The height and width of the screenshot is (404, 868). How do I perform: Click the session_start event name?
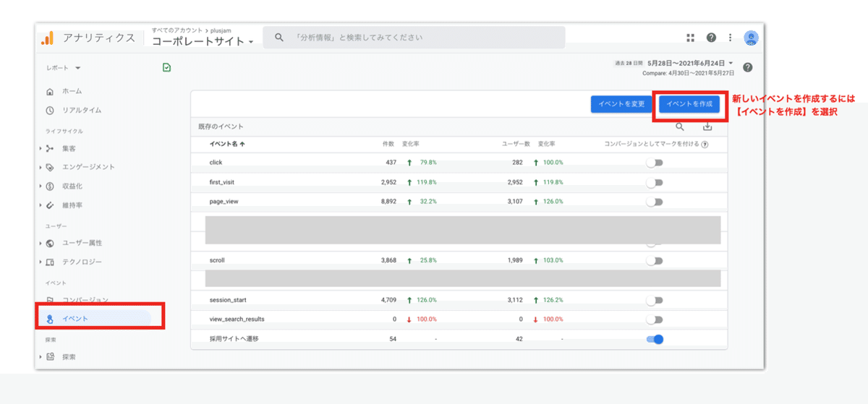click(x=229, y=300)
